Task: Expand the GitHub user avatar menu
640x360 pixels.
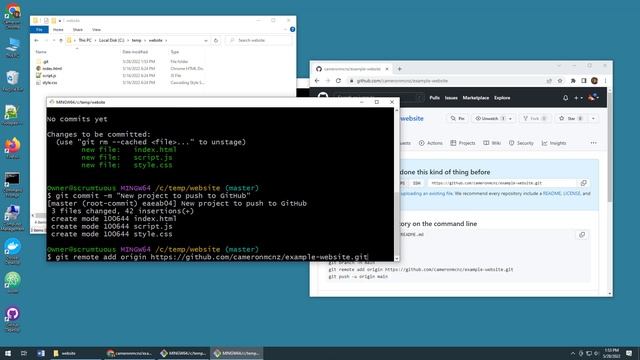Action: pos(593,98)
